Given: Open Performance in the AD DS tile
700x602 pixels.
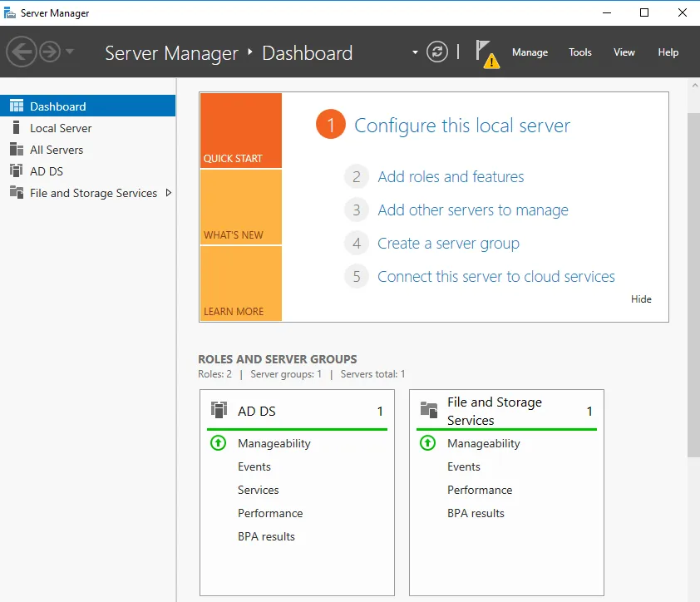Looking at the screenshot, I should click(x=270, y=513).
